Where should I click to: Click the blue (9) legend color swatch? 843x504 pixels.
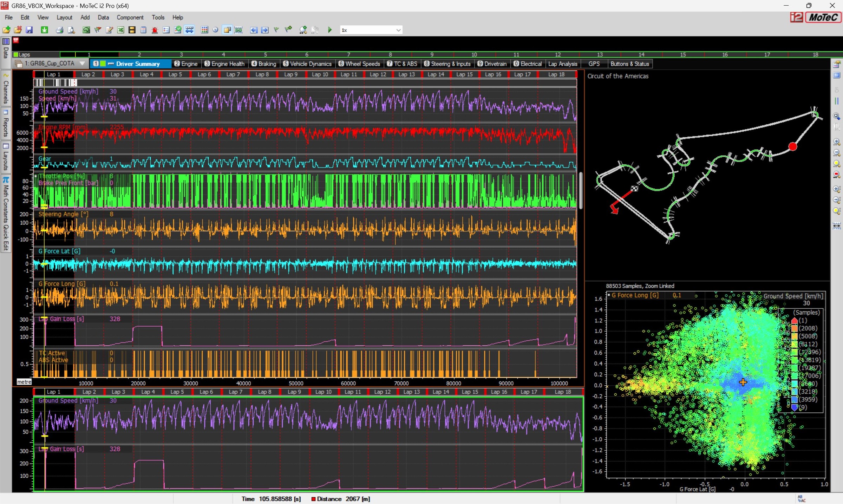[794, 407]
